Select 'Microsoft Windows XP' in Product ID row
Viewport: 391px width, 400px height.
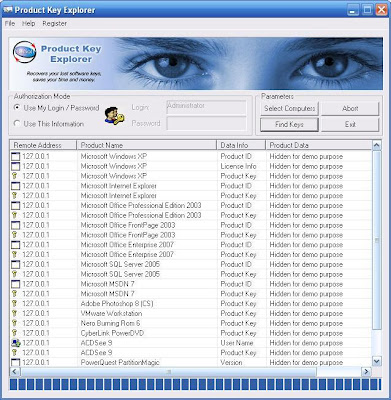click(x=114, y=156)
